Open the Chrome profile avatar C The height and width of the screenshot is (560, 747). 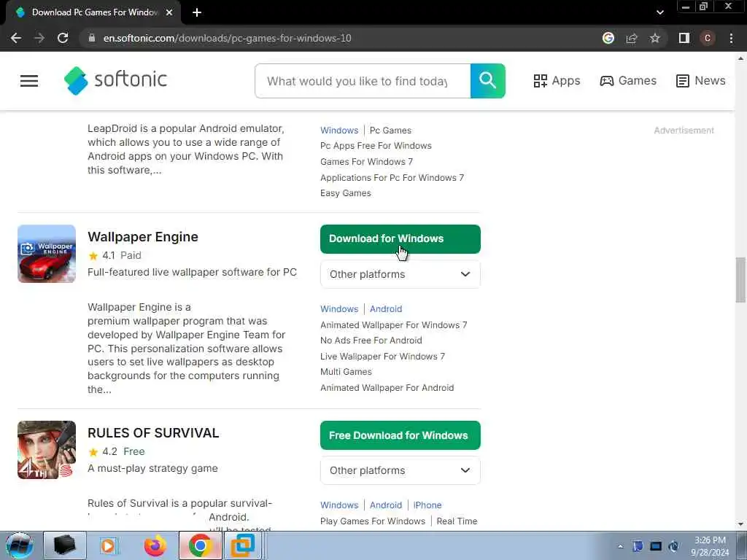708,38
